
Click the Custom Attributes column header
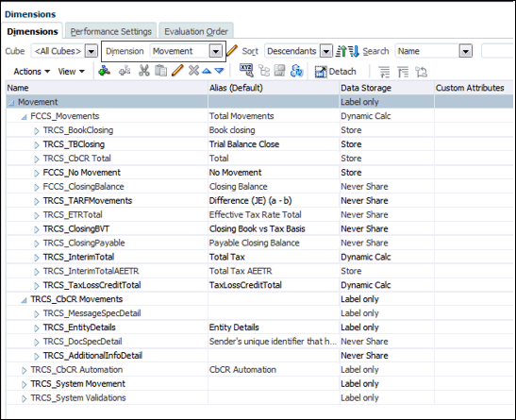click(474, 88)
